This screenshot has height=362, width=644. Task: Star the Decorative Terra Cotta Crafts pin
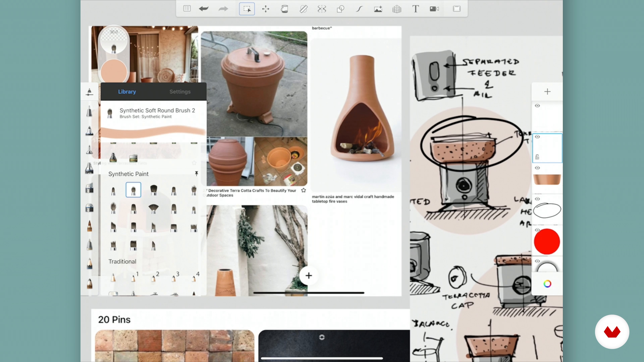pyautogui.click(x=304, y=190)
